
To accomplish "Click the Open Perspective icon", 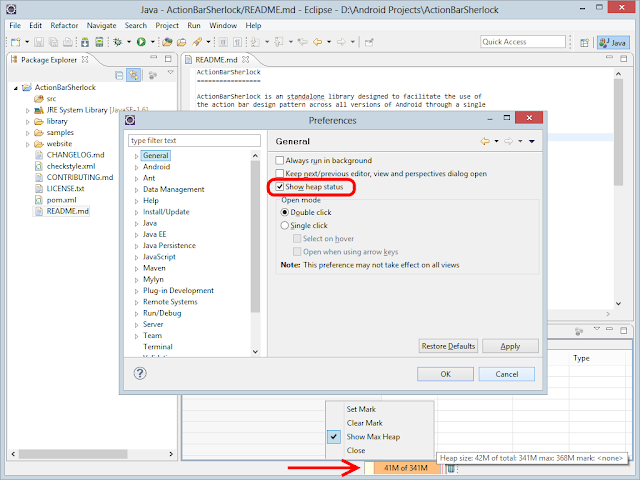I will pyautogui.click(x=584, y=42).
